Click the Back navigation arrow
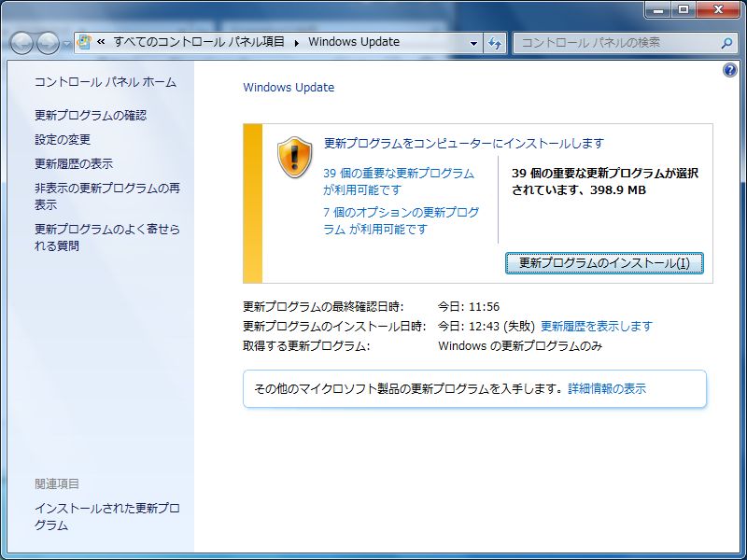Viewport: 747px width, 560px height. 21,43
